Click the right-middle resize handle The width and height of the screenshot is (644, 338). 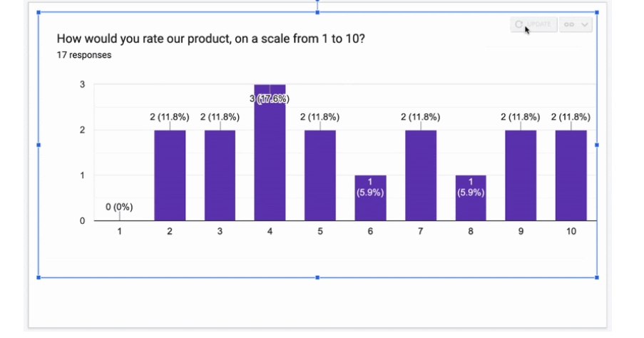coord(597,145)
